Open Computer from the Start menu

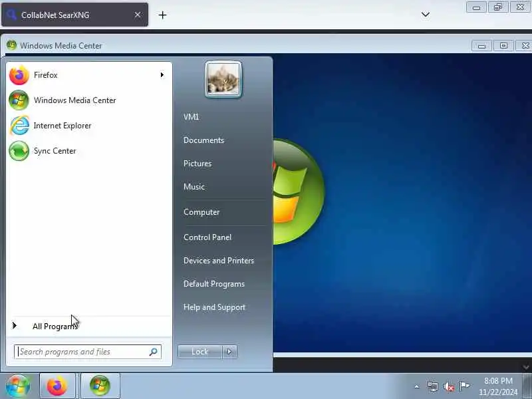(201, 212)
